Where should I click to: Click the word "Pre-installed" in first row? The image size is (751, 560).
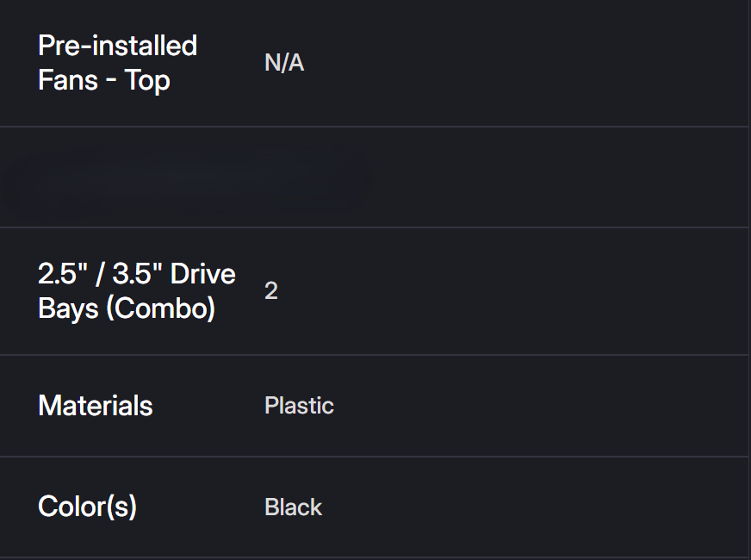coord(117,46)
